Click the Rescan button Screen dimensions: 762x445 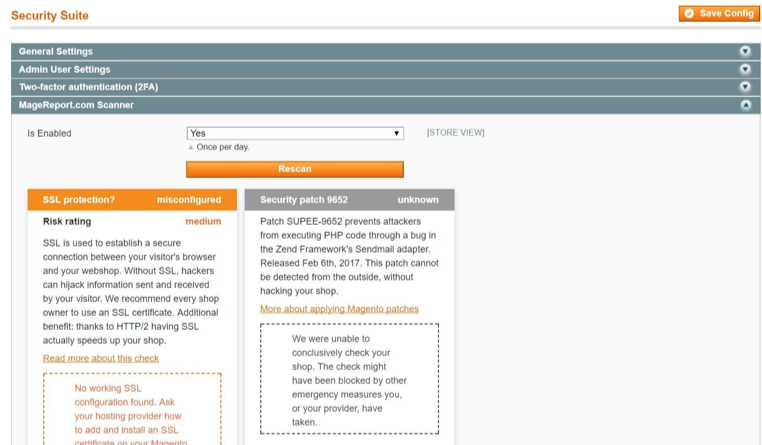click(x=295, y=169)
